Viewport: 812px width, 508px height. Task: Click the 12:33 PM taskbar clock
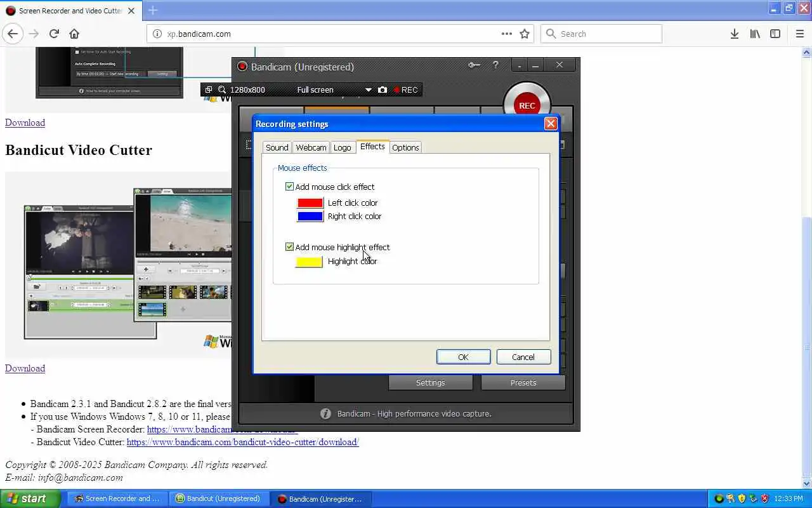(789, 498)
